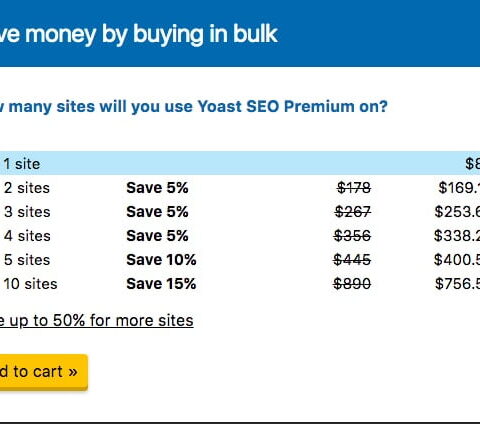
Task: Click the $756 discounted price for 10 sites
Action: click(x=457, y=284)
